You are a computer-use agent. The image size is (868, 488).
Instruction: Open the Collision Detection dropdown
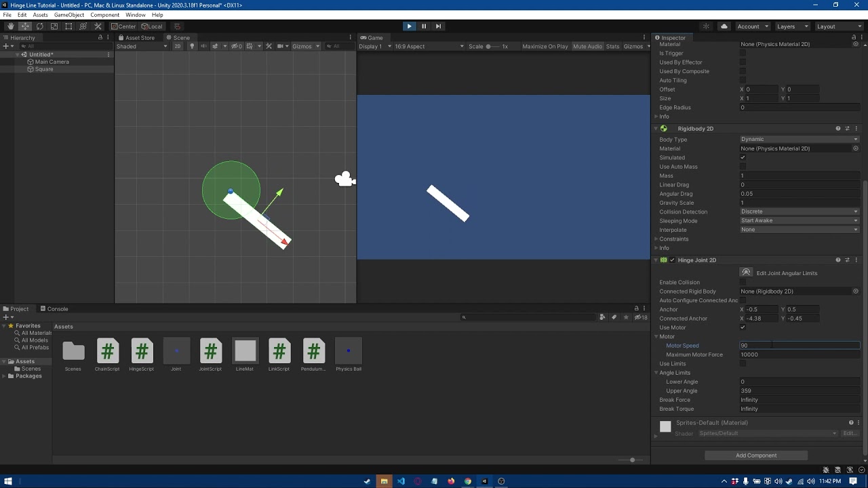click(x=800, y=211)
